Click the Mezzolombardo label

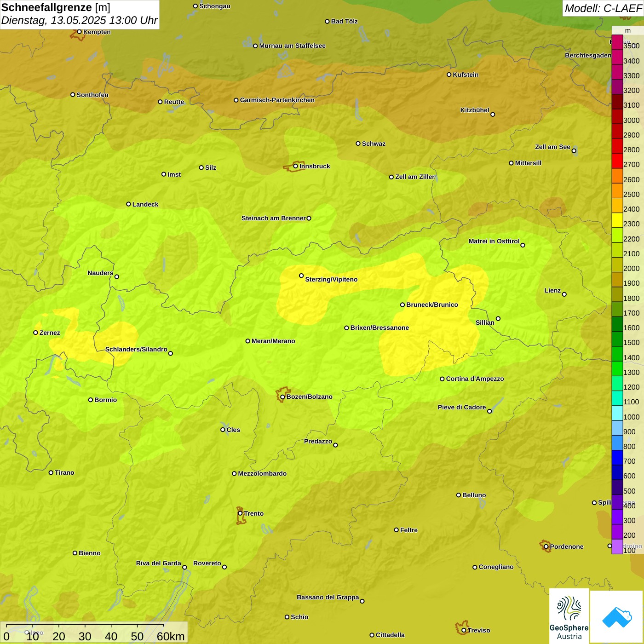click(262, 473)
